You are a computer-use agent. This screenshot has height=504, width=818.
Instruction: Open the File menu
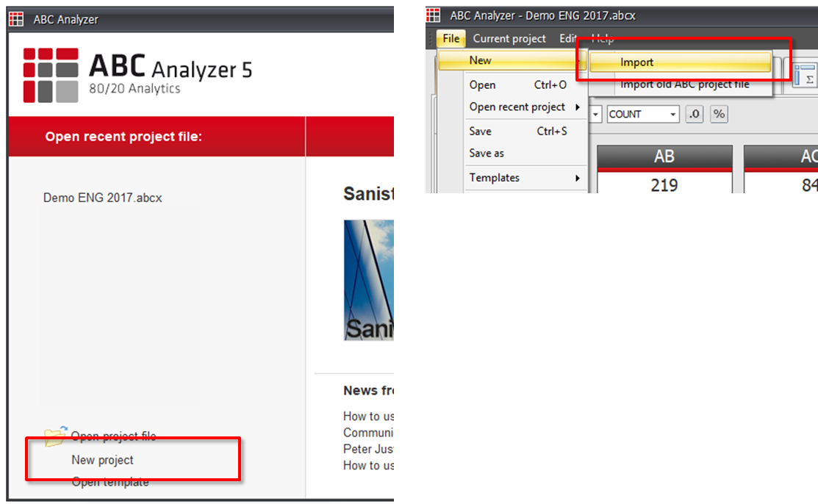(x=451, y=39)
